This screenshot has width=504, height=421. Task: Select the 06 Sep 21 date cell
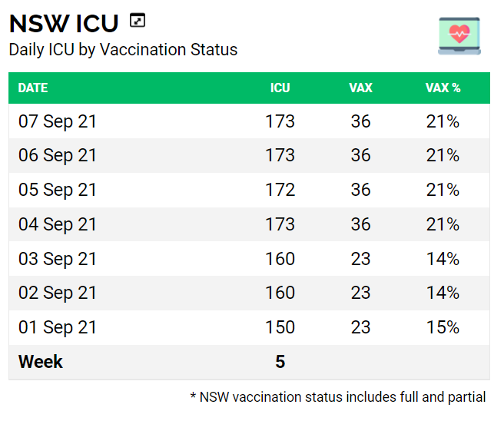tap(58, 155)
